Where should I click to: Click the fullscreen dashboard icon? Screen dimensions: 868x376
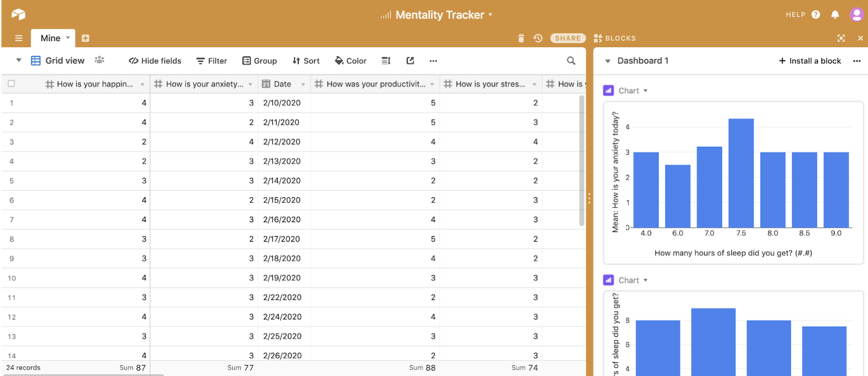[x=841, y=38]
